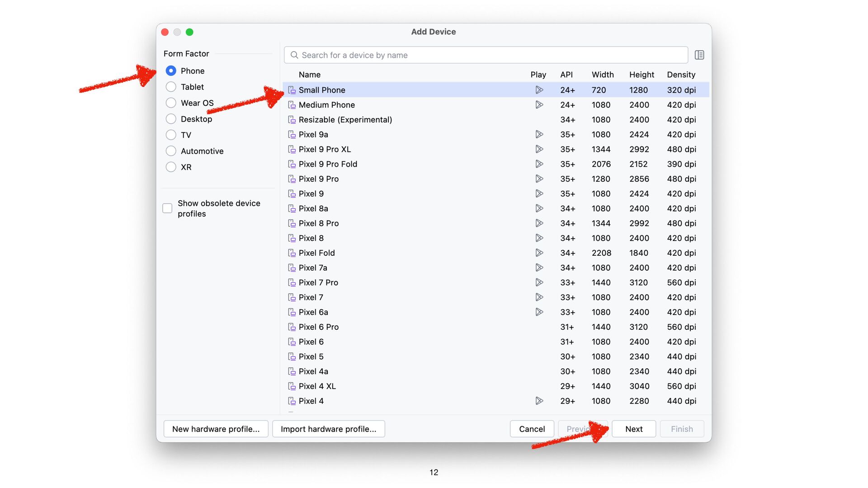868x488 pixels.
Task: Proceed with the Next button
Action: 634,429
